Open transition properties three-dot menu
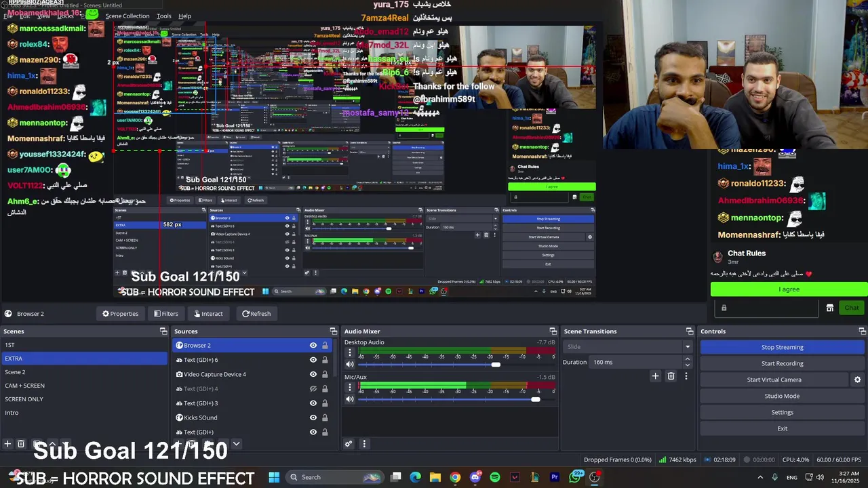Screen dimensions: 868x488 (686, 375)
